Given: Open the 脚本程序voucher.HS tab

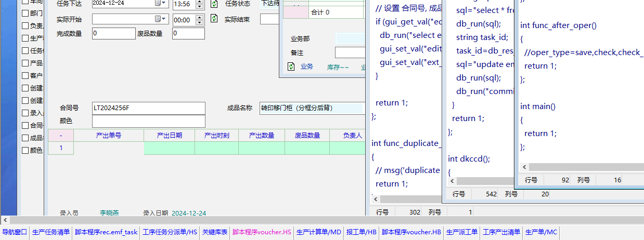Looking at the screenshot, I should pyautogui.click(x=262, y=232).
